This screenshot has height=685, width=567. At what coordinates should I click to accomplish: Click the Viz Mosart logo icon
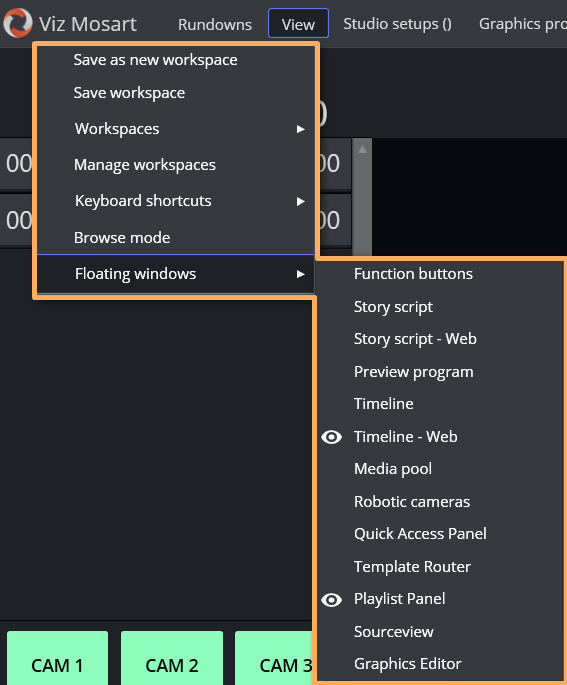pyautogui.click(x=18, y=23)
